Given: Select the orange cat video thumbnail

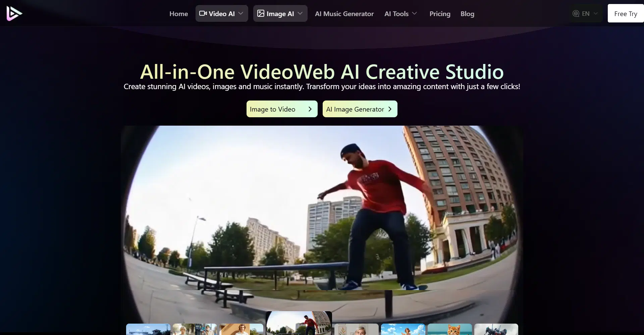Looking at the screenshot, I should coord(449,329).
